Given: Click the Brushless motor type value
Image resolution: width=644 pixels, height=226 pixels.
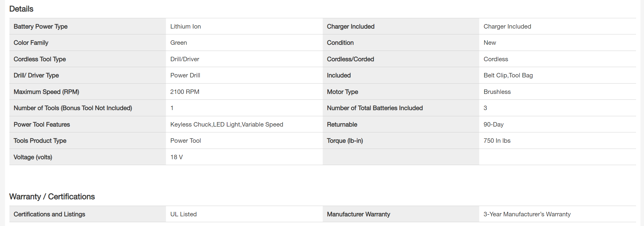Looking at the screenshot, I should point(497,92).
